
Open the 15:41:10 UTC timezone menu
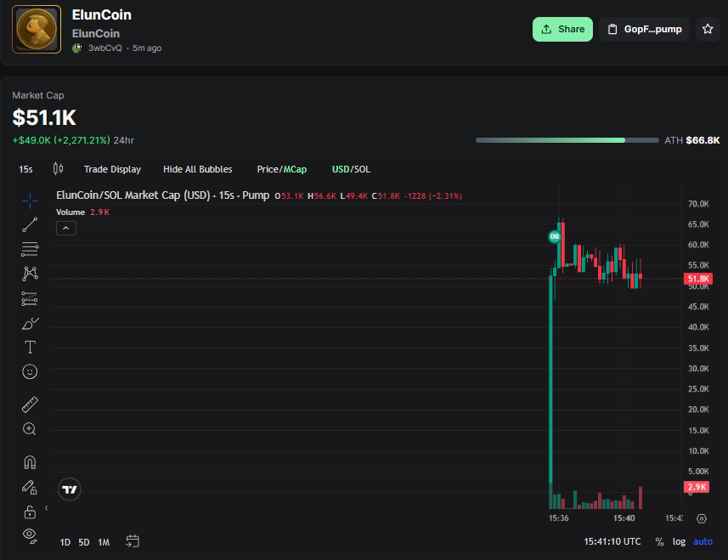tap(612, 541)
